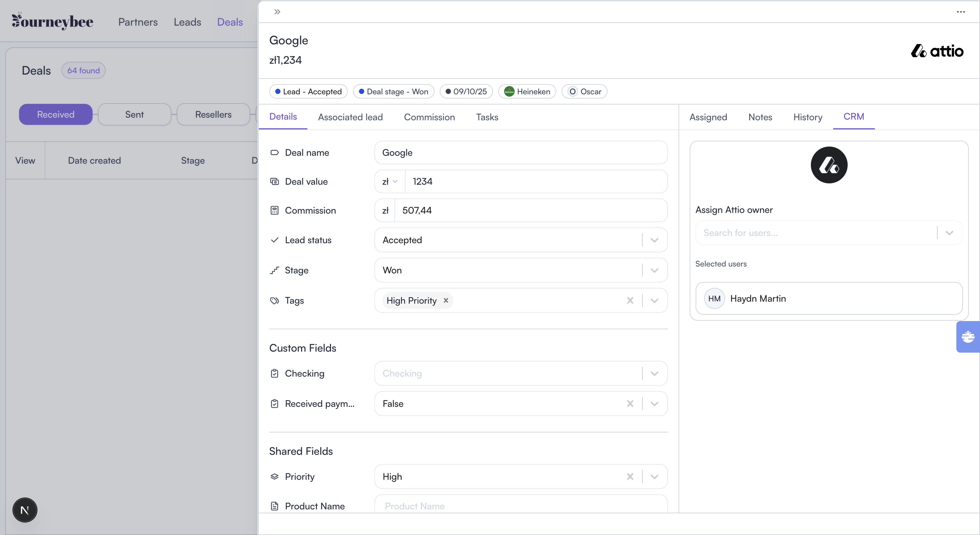Clear the Priority field value

pyautogui.click(x=630, y=477)
